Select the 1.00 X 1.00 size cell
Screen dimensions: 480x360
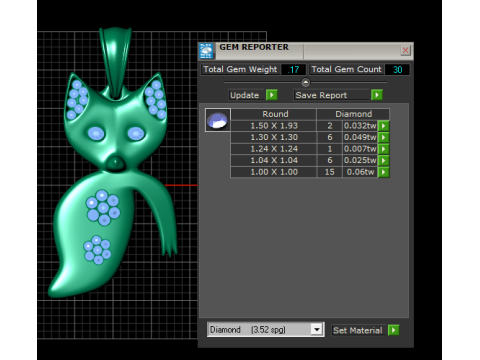[274, 172]
